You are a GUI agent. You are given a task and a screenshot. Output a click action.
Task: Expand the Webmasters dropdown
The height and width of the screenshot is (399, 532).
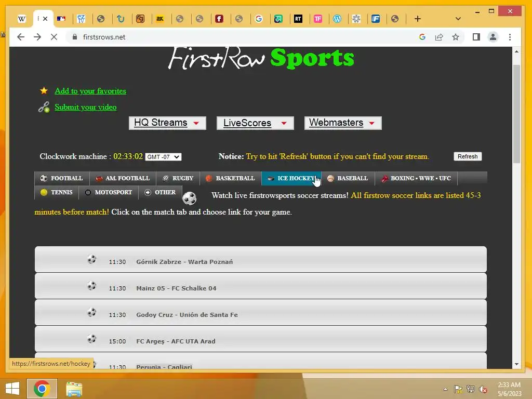343,123
